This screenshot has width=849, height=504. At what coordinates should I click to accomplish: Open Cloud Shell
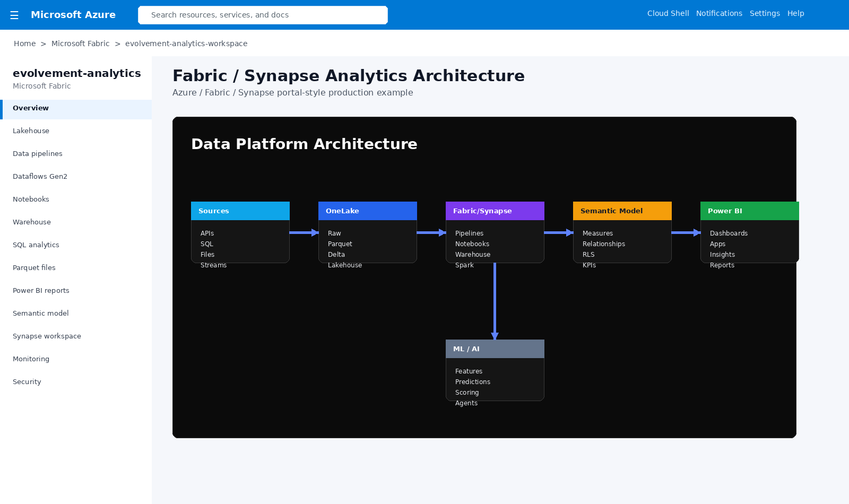coord(668,13)
